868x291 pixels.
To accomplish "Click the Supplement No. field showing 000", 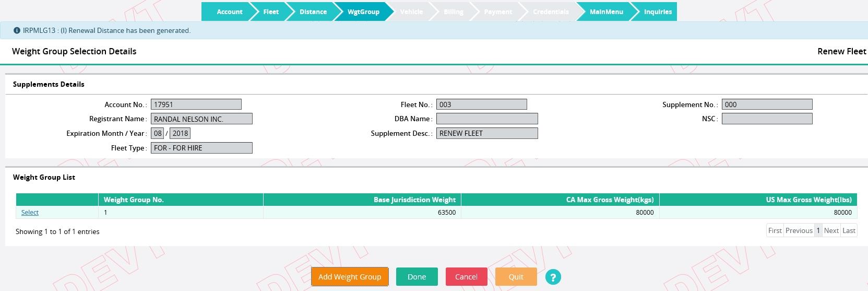I will 767,104.
